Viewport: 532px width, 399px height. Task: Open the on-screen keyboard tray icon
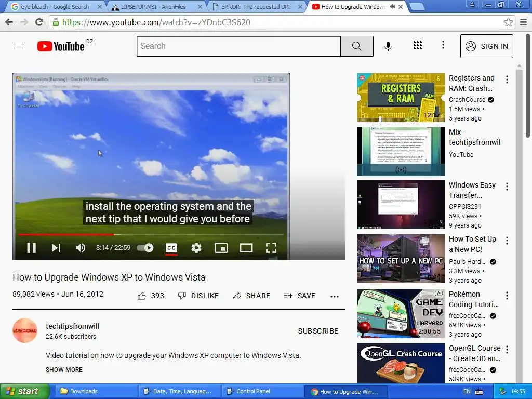coord(478,392)
